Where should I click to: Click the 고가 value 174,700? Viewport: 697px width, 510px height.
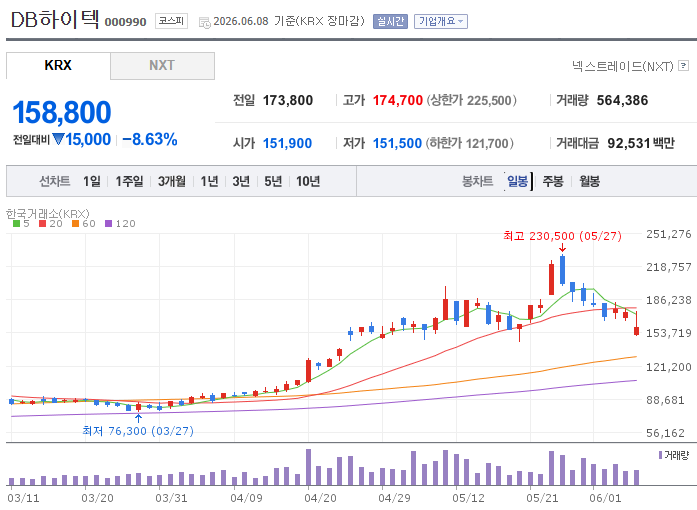click(397, 100)
